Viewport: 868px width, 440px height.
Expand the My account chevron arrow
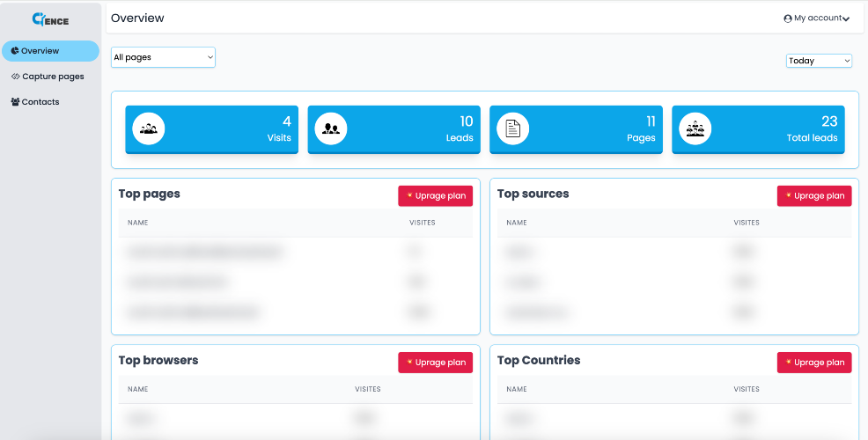tap(846, 18)
